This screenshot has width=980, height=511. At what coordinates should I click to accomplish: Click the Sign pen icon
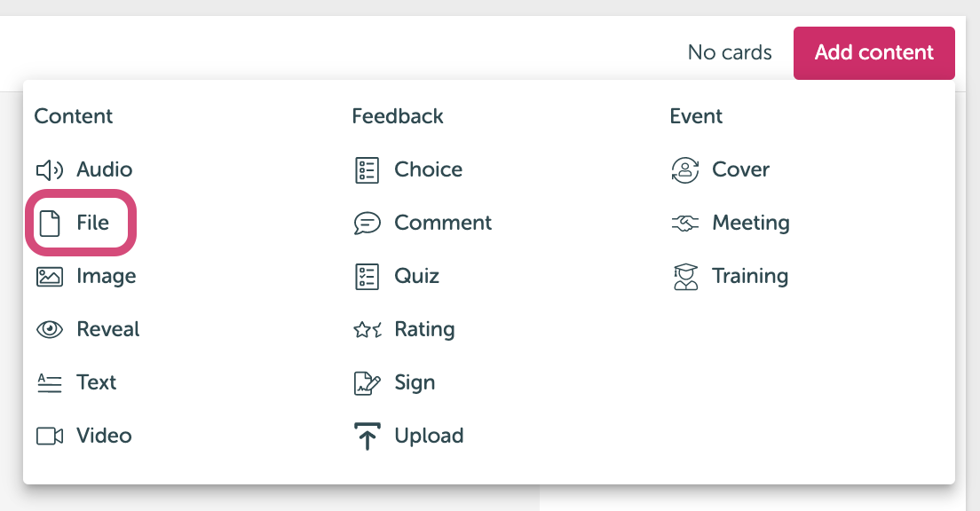[367, 382]
